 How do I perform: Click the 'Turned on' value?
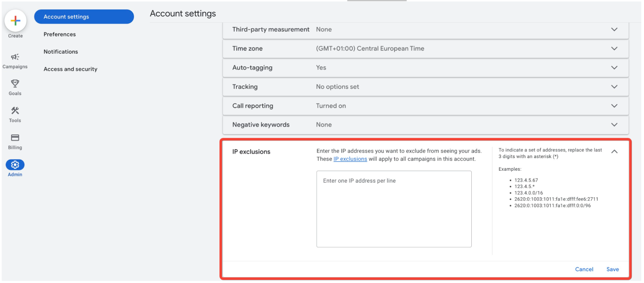point(331,106)
